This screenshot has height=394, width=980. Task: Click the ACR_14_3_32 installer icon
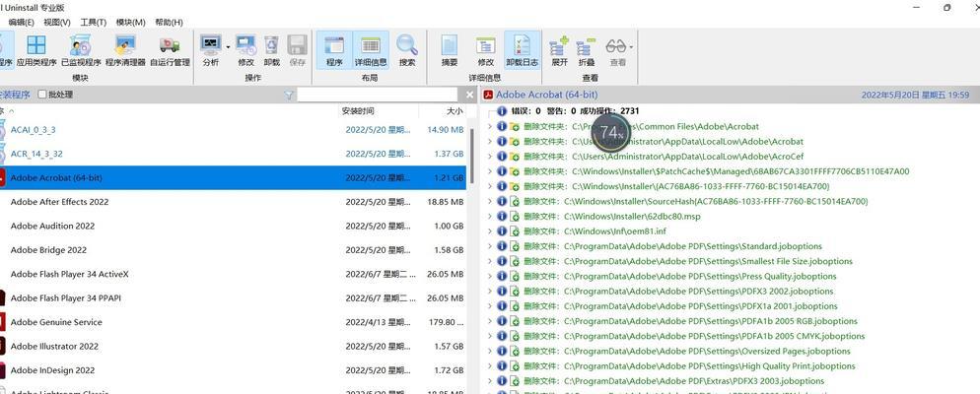tap(1, 154)
